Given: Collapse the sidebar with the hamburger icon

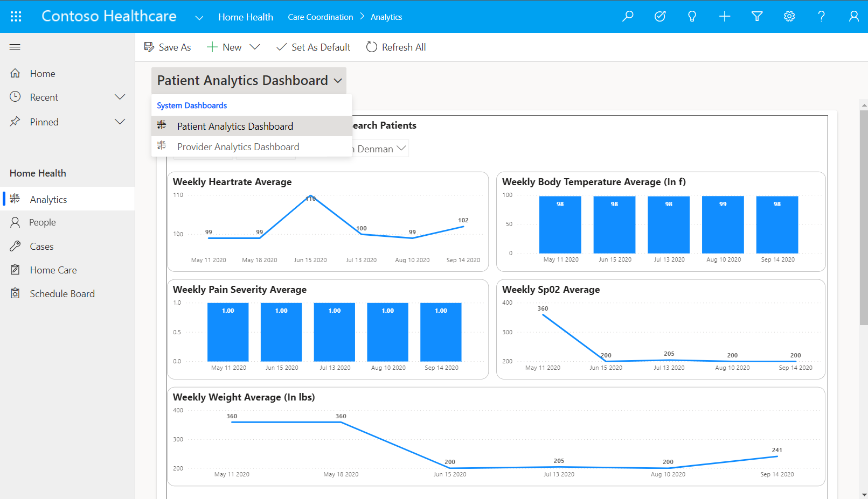Looking at the screenshot, I should 15,47.
